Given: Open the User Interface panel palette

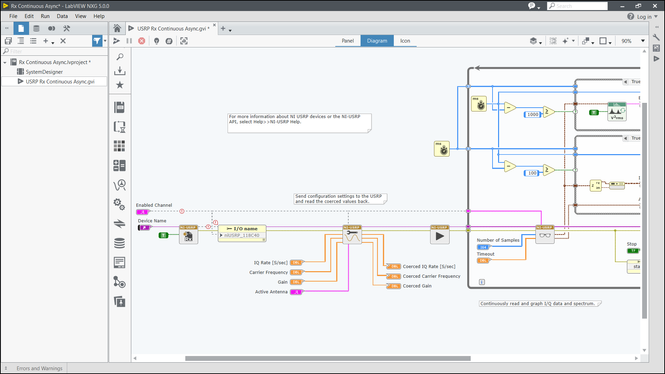Looking at the screenshot, I should pos(120,262).
